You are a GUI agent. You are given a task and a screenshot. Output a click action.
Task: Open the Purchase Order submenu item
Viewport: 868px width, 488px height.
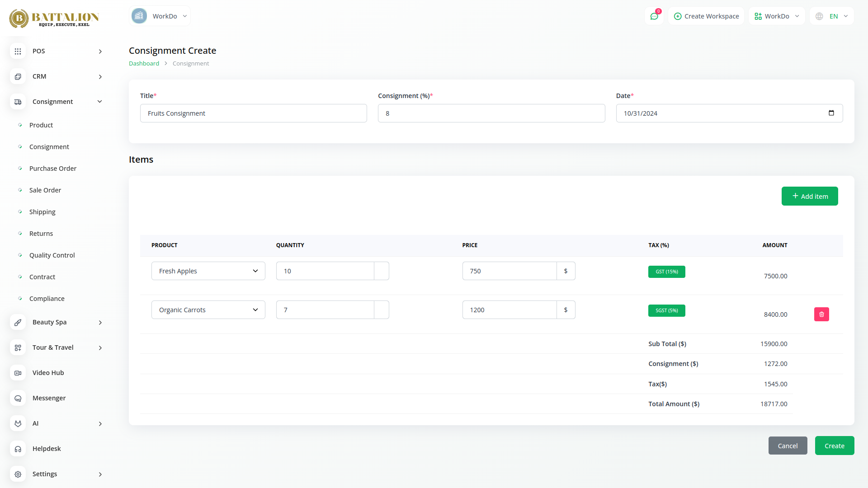pyautogui.click(x=52, y=169)
